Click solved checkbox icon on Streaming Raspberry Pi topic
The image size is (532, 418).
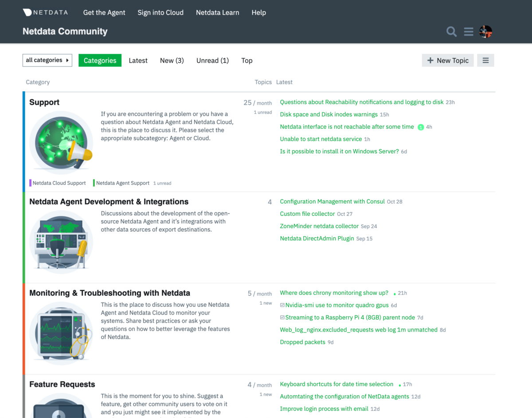pyautogui.click(x=282, y=318)
